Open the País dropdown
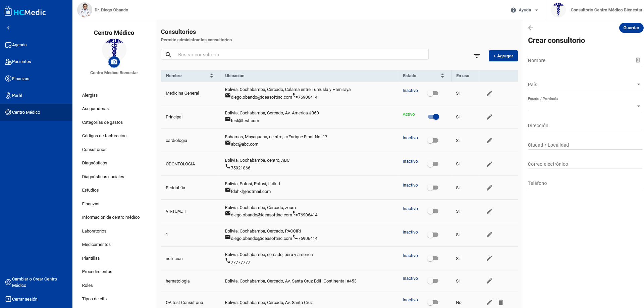Screen dimensions: 644x308 (x=584, y=85)
